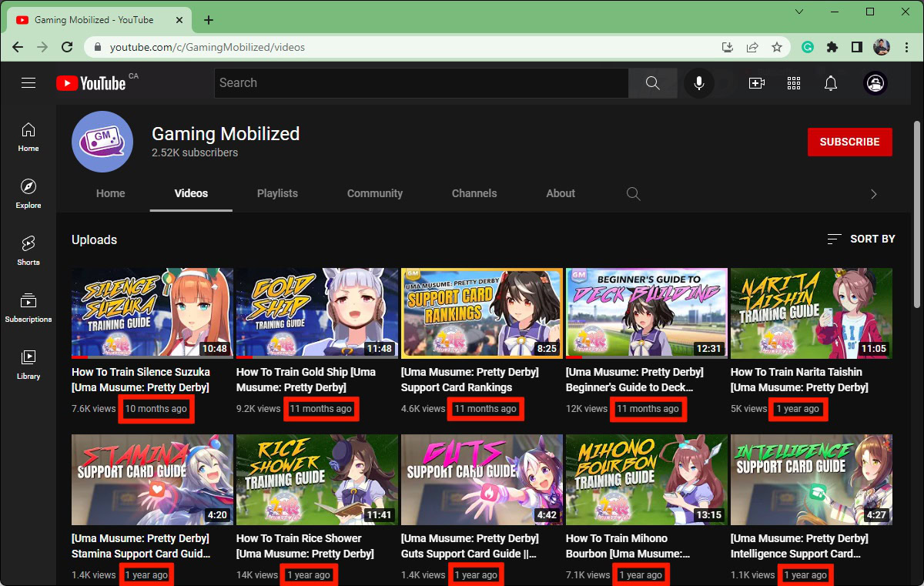Image resolution: width=924 pixels, height=586 pixels.
Task: Open 'How To Train Rice Shower' title
Action: click(x=305, y=546)
